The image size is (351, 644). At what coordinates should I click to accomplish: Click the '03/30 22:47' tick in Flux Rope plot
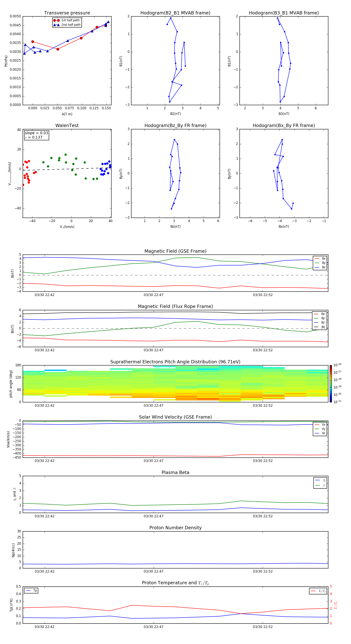pos(153,350)
